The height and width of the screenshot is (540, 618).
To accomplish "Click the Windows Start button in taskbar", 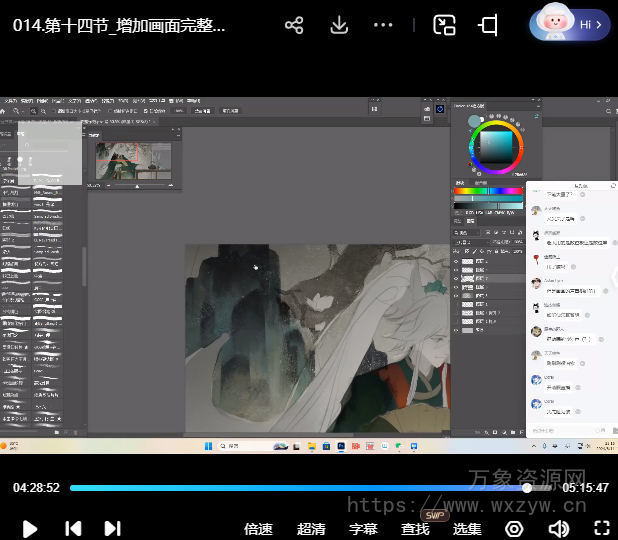I will click(x=209, y=445).
